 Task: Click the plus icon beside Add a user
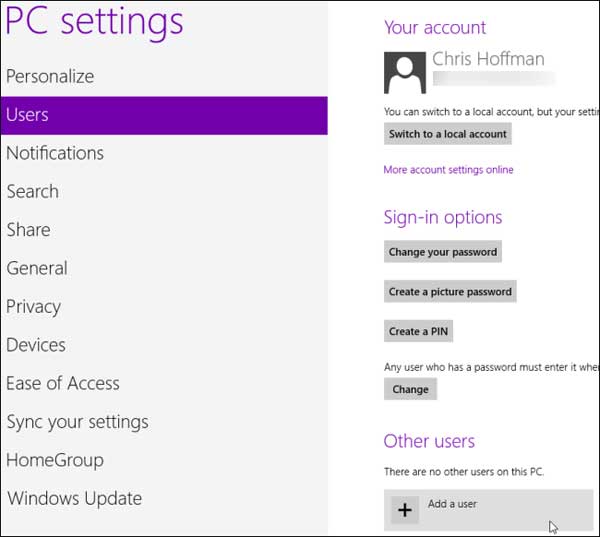tap(404, 510)
